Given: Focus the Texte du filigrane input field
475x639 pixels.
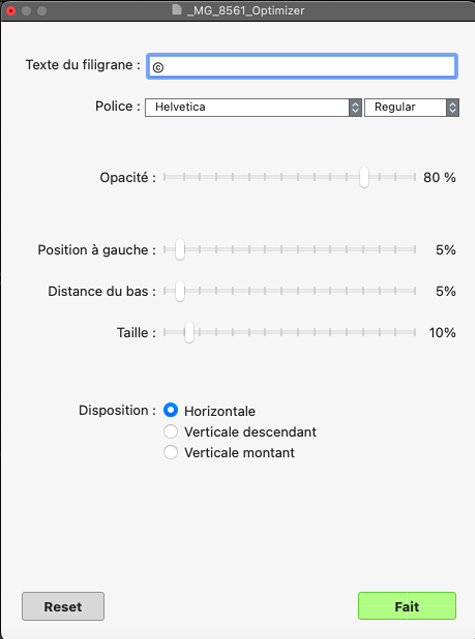Looking at the screenshot, I should click(x=302, y=66).
